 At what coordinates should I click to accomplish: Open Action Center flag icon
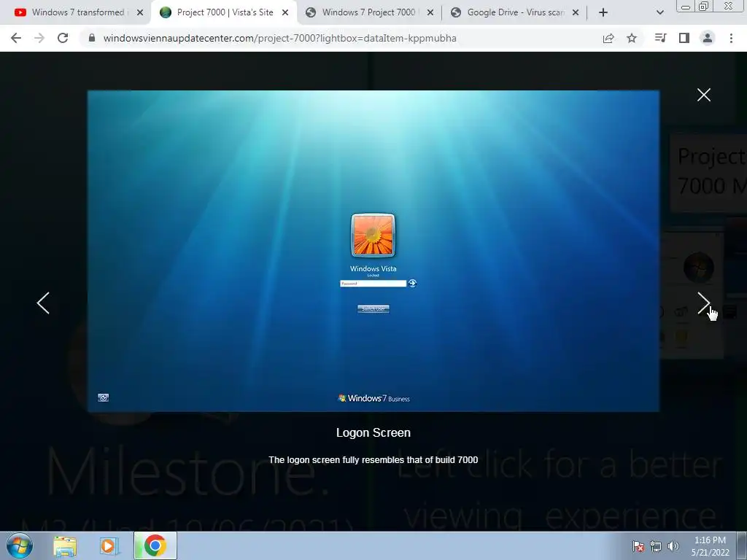point(638,546)
